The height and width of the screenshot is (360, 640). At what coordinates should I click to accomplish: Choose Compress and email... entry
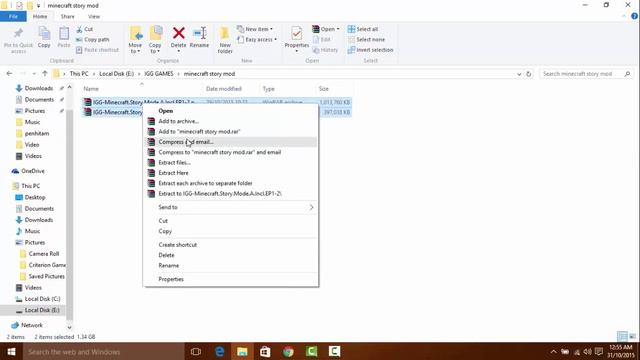click(231, 142)
